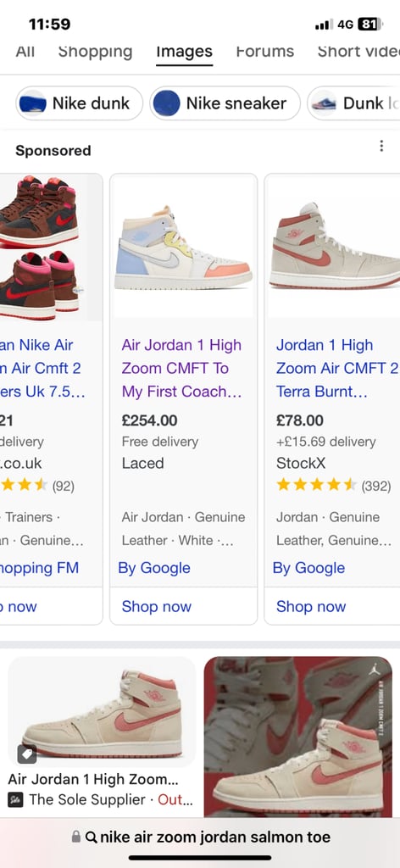
Task: Switch to the Shopping tab
Action: click(x=95, y=52)
